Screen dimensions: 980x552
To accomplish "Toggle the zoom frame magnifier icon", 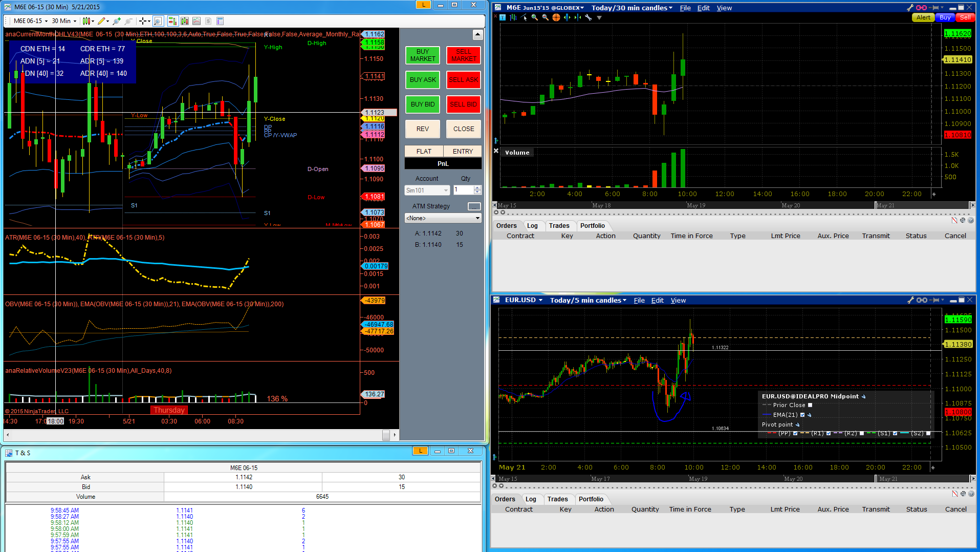I will click(158, 21).
